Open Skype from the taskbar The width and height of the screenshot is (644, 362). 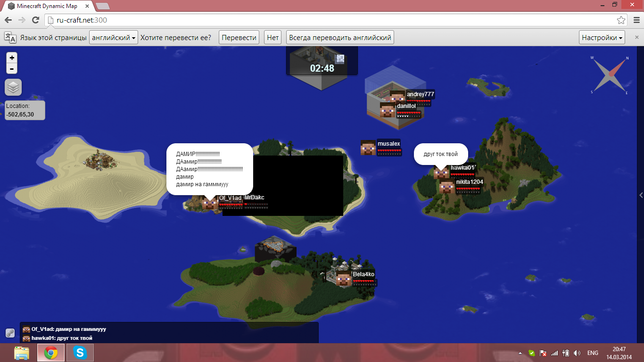pyautogui.click(x=80, y=353)
